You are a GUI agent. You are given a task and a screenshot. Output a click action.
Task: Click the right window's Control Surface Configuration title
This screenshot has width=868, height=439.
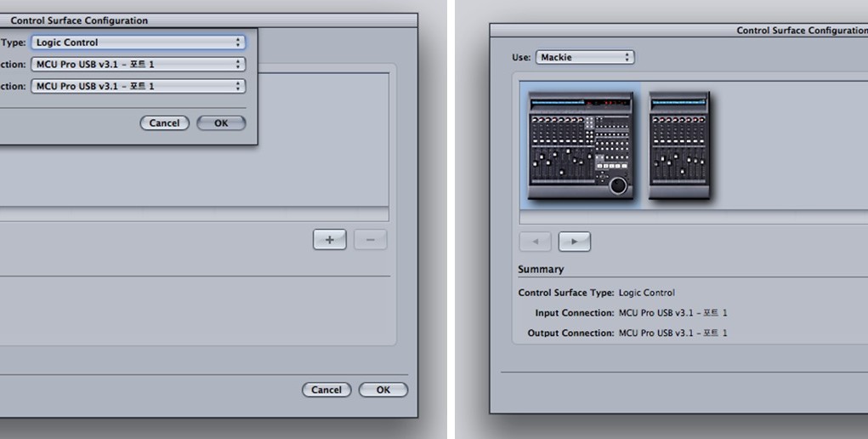click(x=803, y=31)
